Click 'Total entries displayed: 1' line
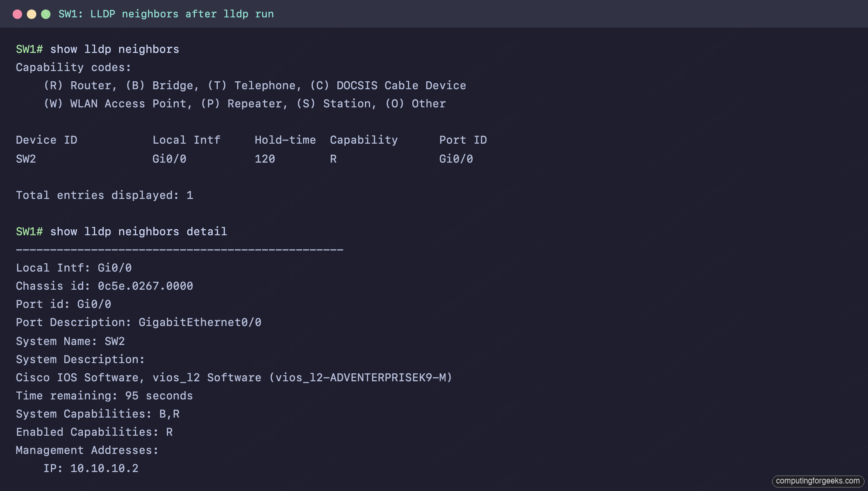The image size is (868, 491). pos(105,195)
